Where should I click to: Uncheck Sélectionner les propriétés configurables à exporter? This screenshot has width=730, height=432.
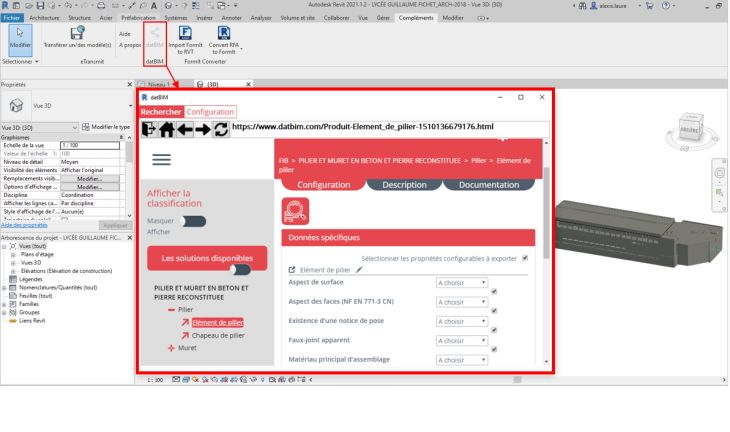pyautogui.click(x=525, y=258)
